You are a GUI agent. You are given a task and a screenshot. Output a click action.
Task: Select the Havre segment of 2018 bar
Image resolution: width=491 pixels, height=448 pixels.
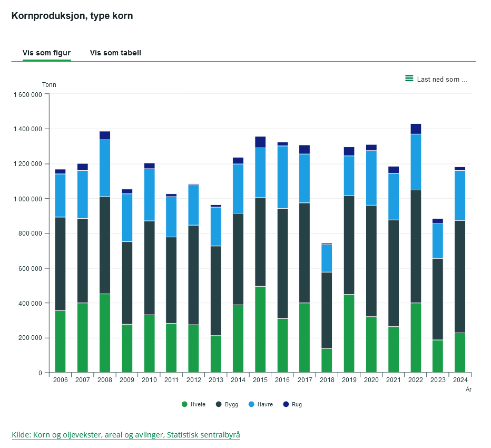click(327, 258)
